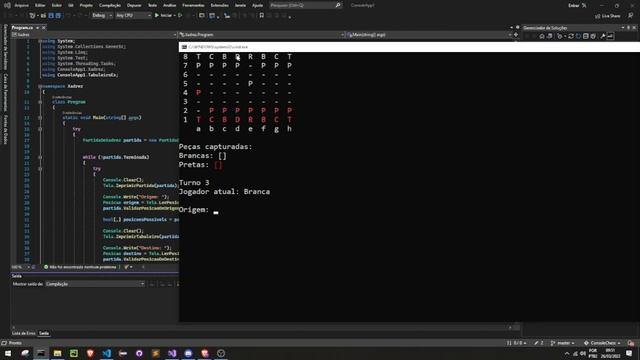Close the Program.cs tab
The image size is (640, 360).
point(44,27)
